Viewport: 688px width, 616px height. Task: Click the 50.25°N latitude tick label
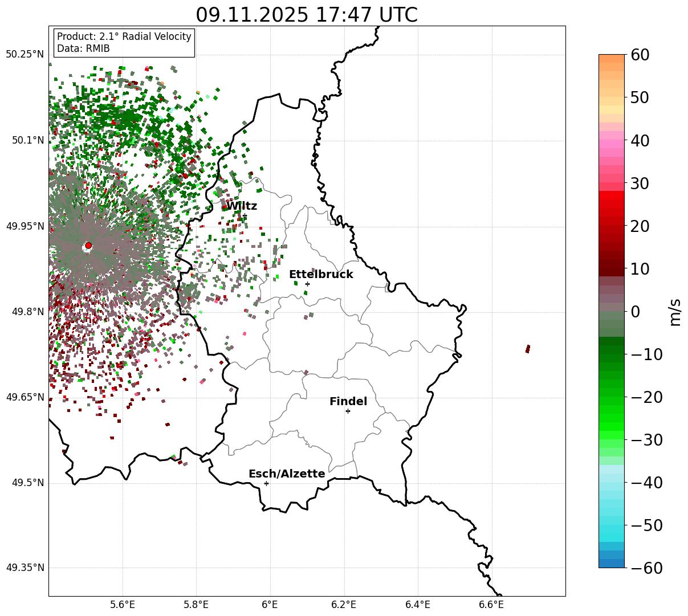(x=25, y=54)
